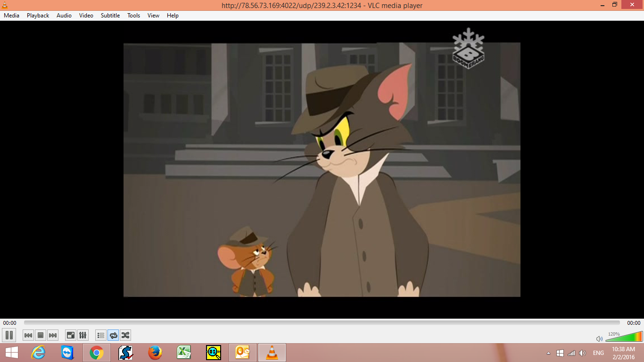Open the Video menu
644x362 pixels.
pyautogui.click(x=86, y=16)
